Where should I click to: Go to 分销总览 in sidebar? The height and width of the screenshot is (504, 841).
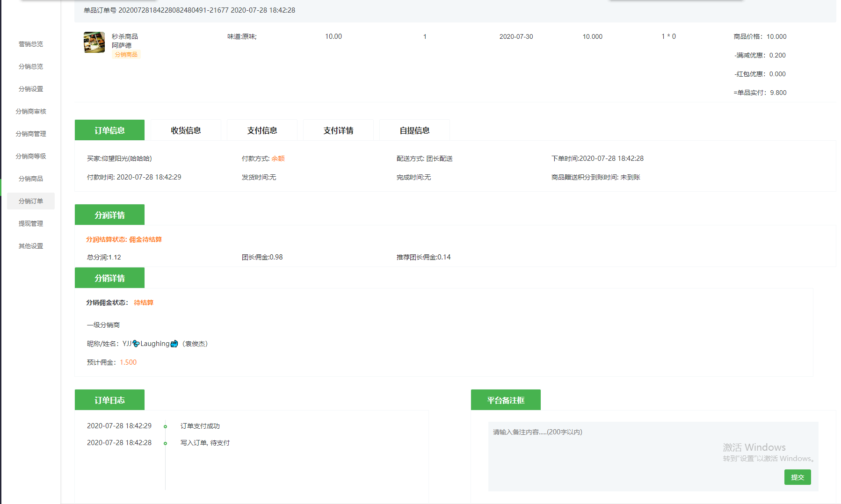click(31, 66)
